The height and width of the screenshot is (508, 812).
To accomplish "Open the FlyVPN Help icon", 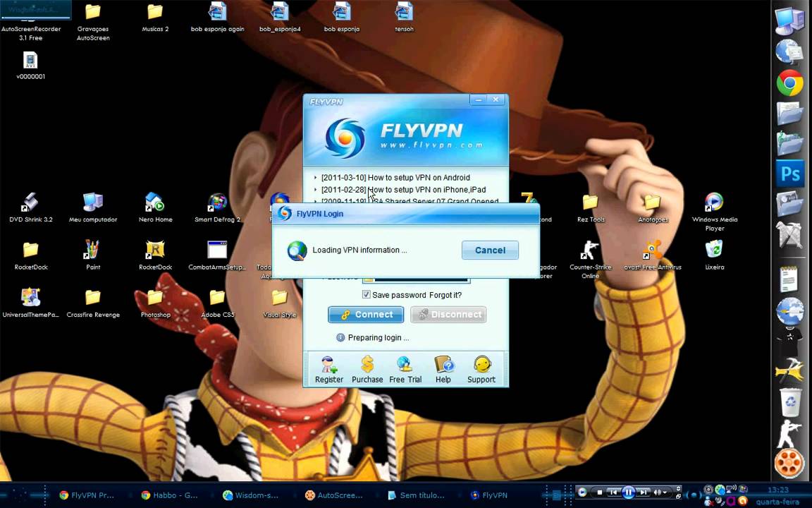I will (x=443, y=370).
